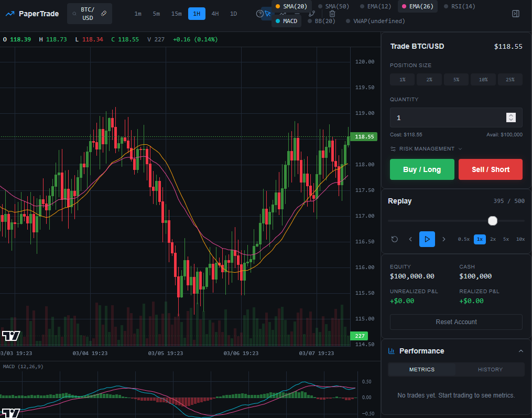Open the BTC/USD symbol selector

coord(86,14)
